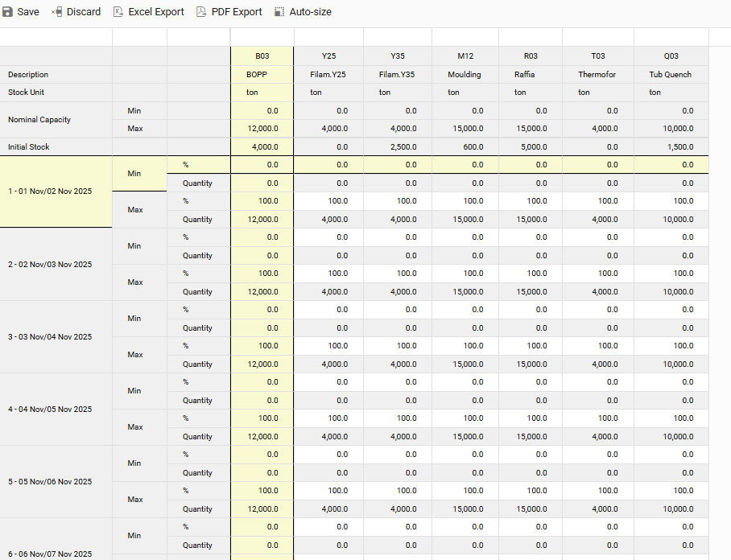
Task: Select the Y25 column header
Action: click(328, 56)
